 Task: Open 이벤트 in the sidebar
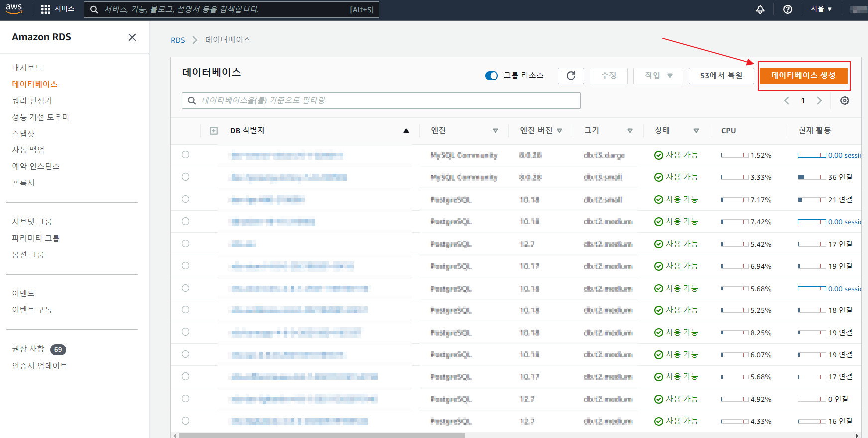[x=23, y=293]
